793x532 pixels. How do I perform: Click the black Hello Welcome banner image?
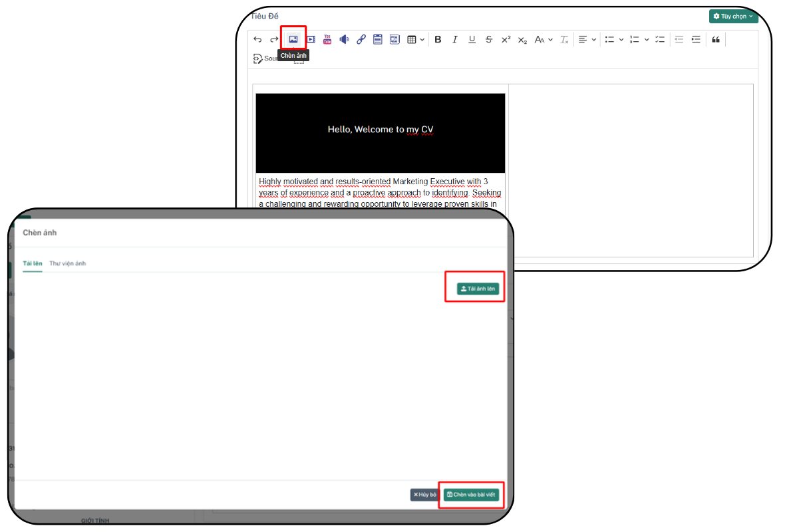coord(381,133)
